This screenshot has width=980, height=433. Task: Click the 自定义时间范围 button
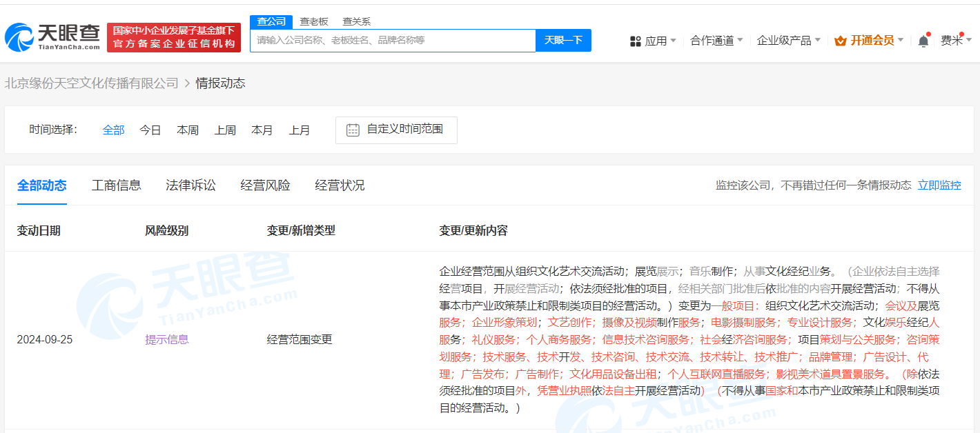[x=396, y=130]
